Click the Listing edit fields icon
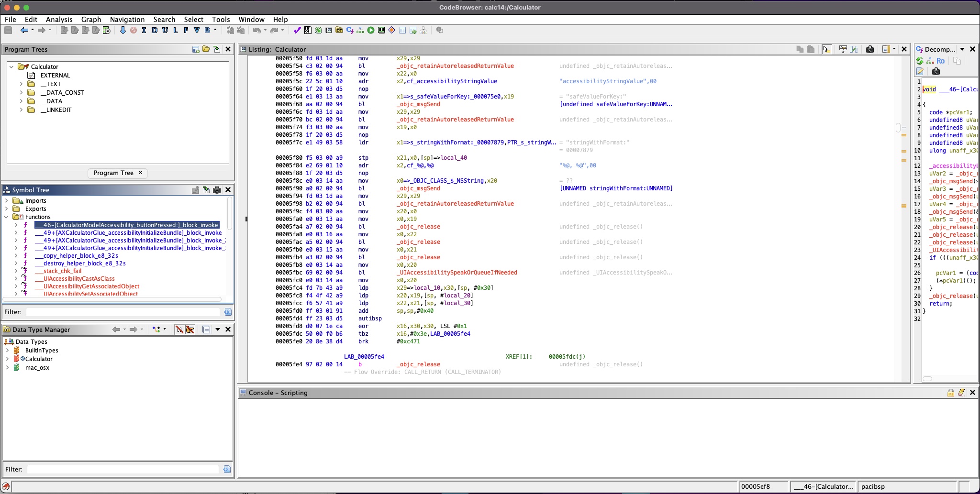Viewport: 980px width, 494px height. (843, 49)
